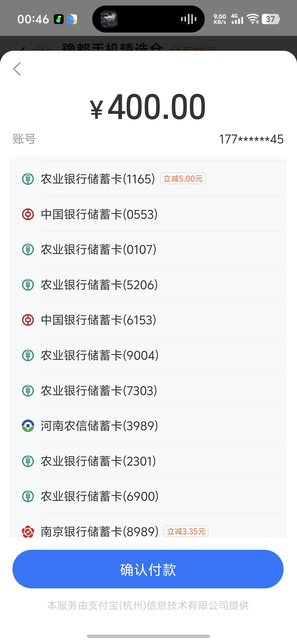Select 农业银行储蓄卡(5206) as payment method

click(x=99, y=285)
